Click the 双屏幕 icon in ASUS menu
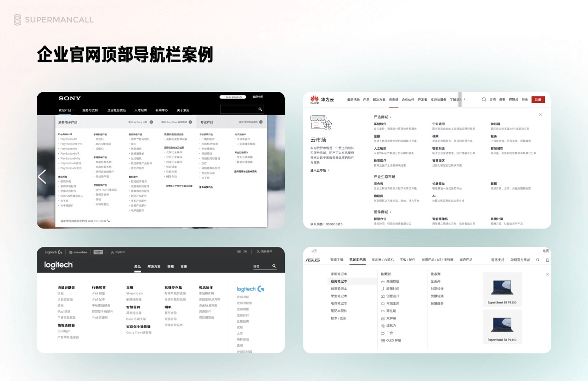Image resolution: width=588 pixels, height=381 pixels. (383, 318)
